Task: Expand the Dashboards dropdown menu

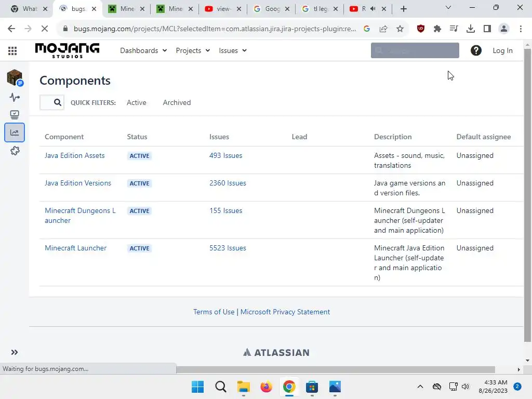Action: tap(143, 50)
